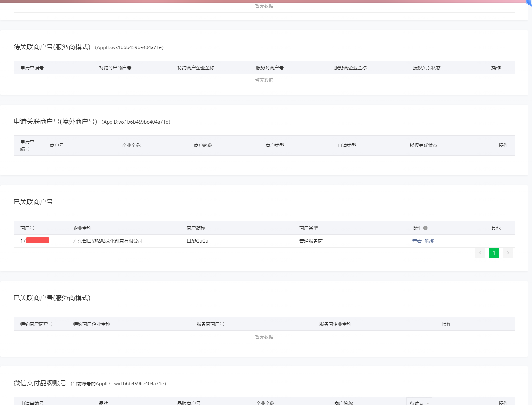Click 授权关系状态 column header in 服务商模式 table
This screenshot has width=532, height=405.
(x=427, y=68)
